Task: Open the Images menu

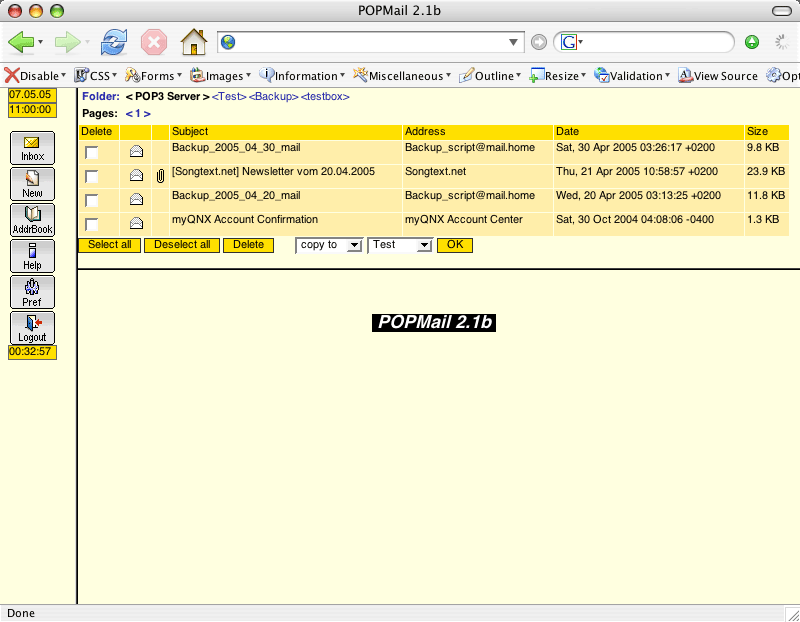Action: coord(220,76)
